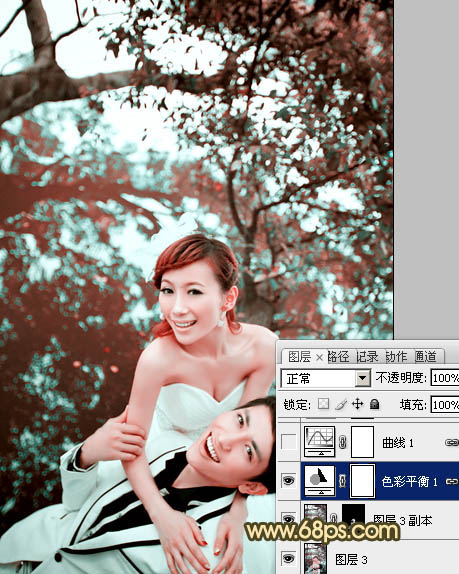The width and height of the screenshot is (459, 574).
Task: Toggle lock image pixels brush icon
Action: pyautogui.click(x=341, y=404)
